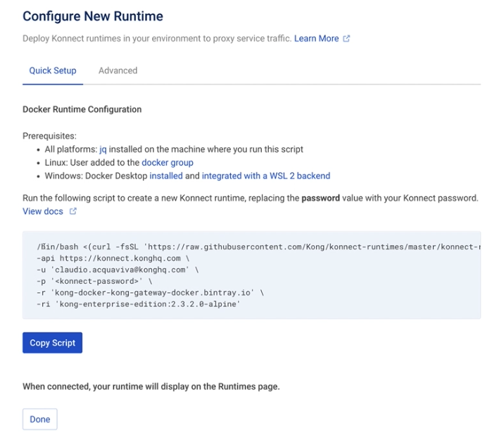Switch to the Quick Setup tab
The width and height of the screenshot is (504, 438).
tap(53, 70)
